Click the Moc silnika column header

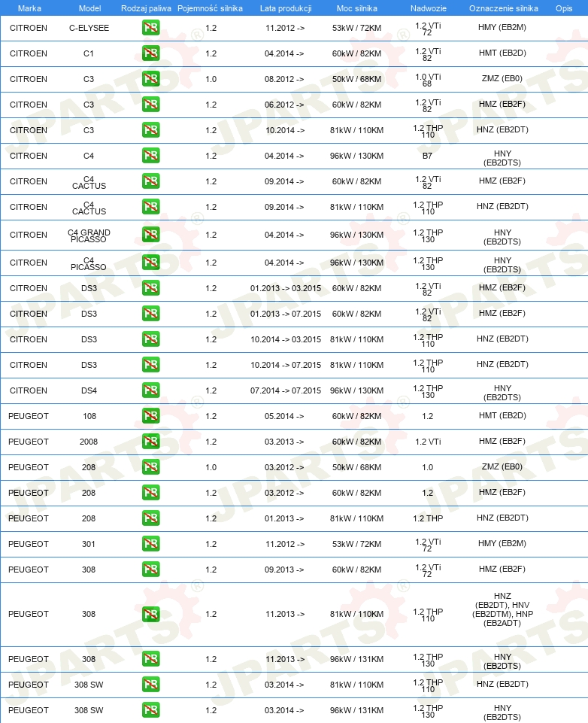click(x=356, y=8)
